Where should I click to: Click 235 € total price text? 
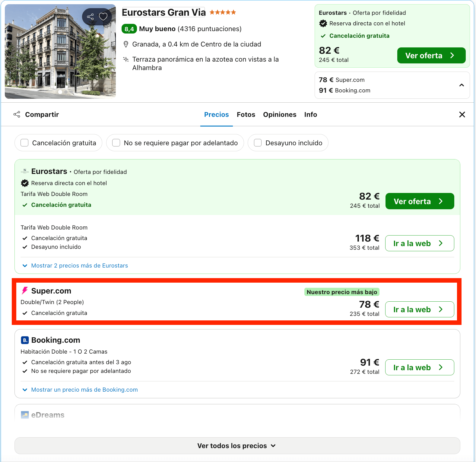(x=364, y=314)
